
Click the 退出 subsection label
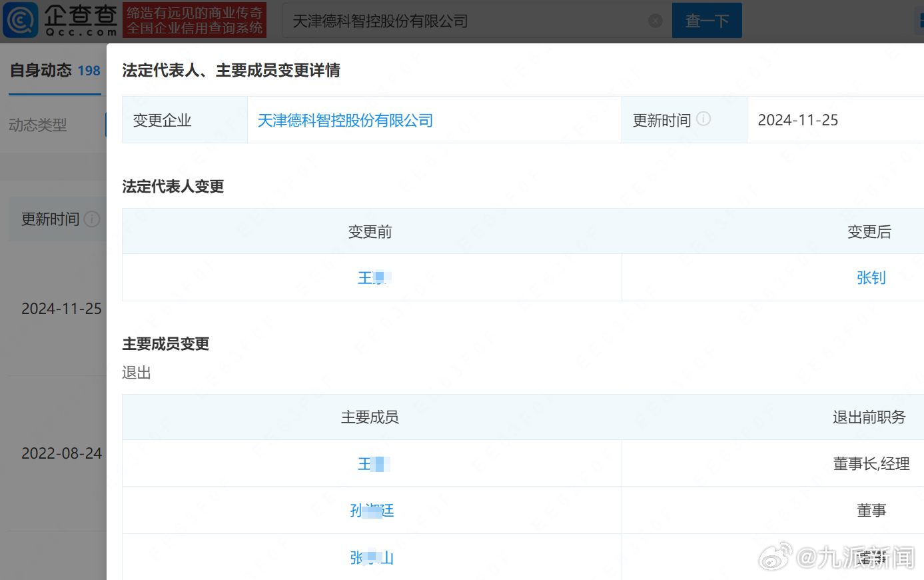(137, 373)
